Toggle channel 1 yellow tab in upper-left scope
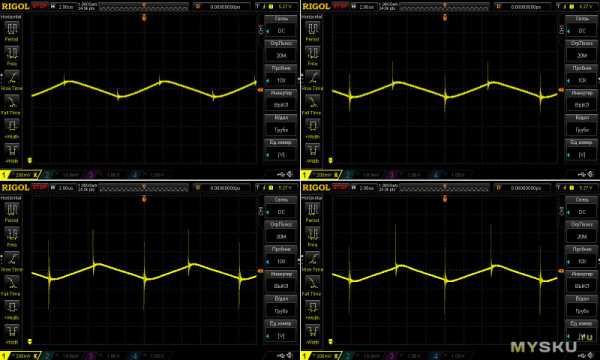Screen dimensions: 600x360 20,174
